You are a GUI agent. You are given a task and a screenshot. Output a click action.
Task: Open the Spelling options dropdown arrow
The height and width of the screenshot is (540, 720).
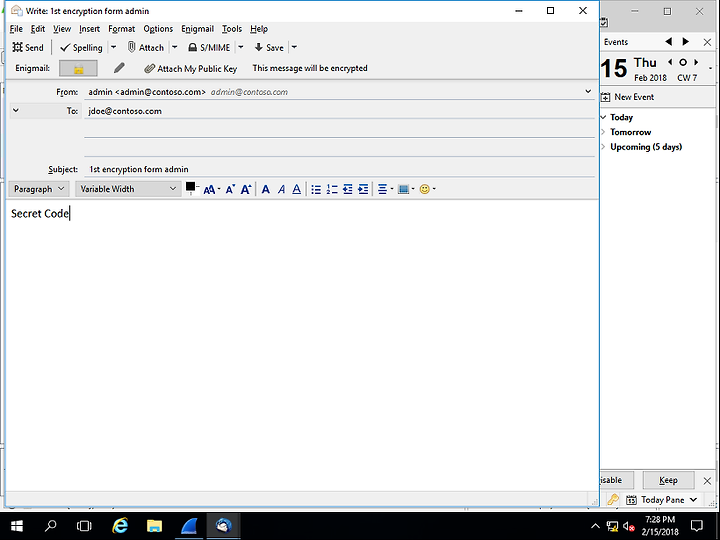pos(113,47)
